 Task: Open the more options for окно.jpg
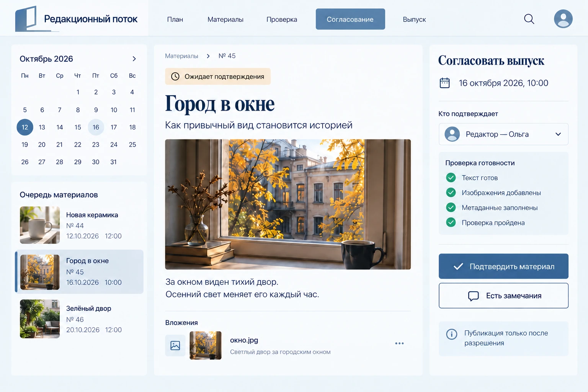click(x=399, y=343)
